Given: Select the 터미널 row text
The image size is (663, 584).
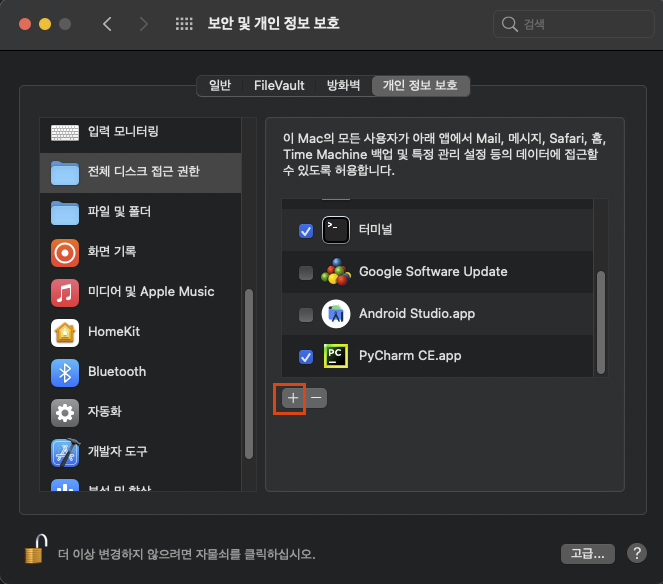Looking at the screenshot, I should pos(375,229).
